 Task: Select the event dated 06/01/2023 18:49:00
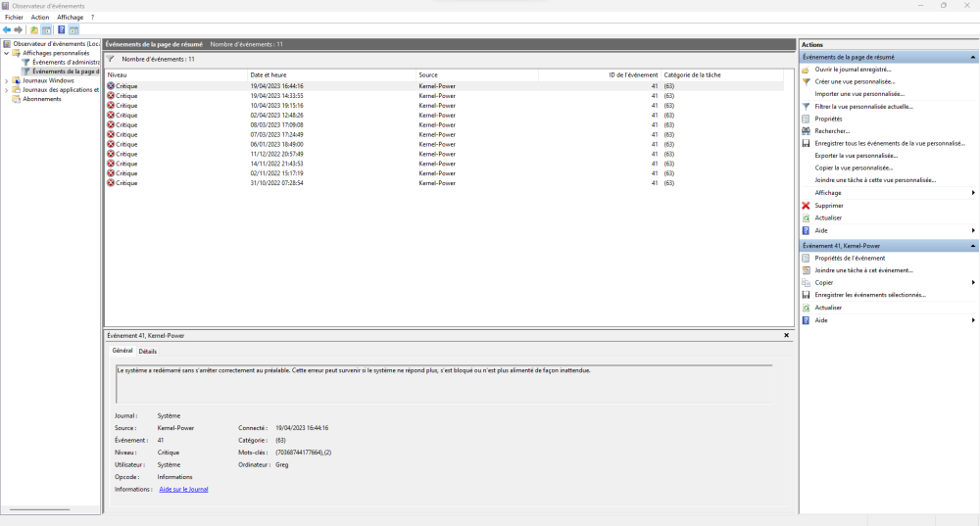(444, 144)
